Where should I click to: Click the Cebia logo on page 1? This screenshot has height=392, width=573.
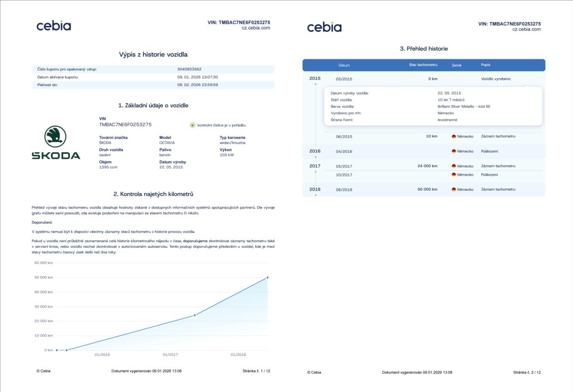point(53,26)
